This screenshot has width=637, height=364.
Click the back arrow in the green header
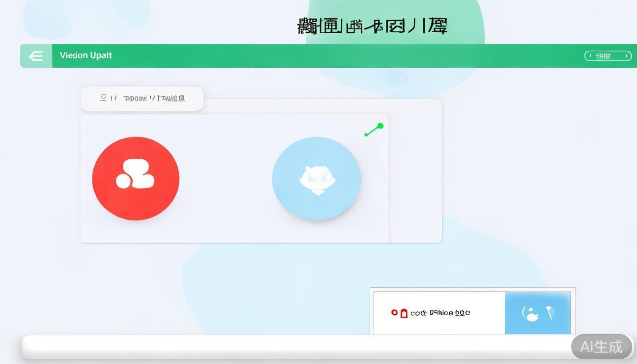36,56
